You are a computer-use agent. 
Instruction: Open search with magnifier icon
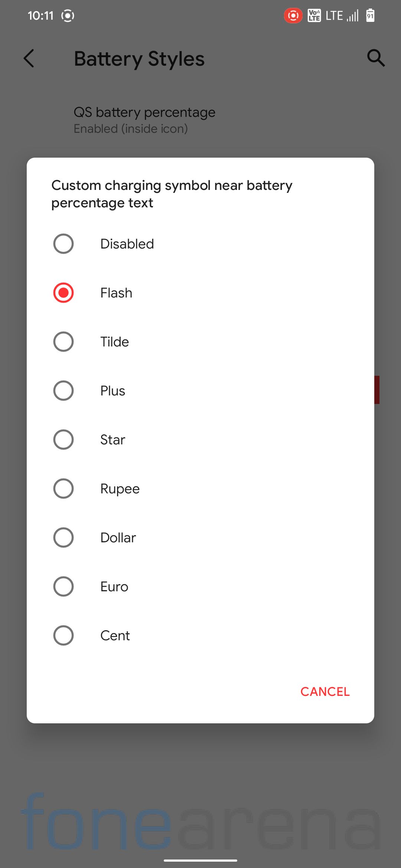(x=376, y=58)
